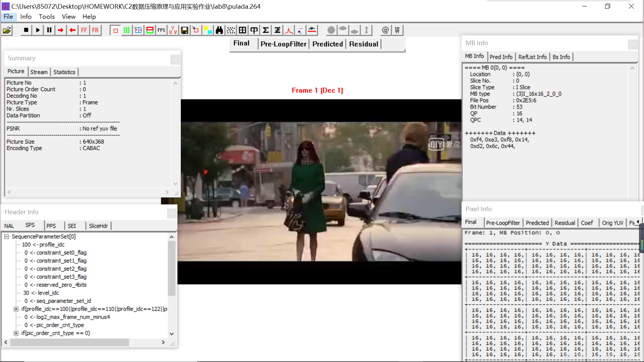Screen dimensions: 644x362
Task: Click the floppy disk save icon
Action: (184, 31)
